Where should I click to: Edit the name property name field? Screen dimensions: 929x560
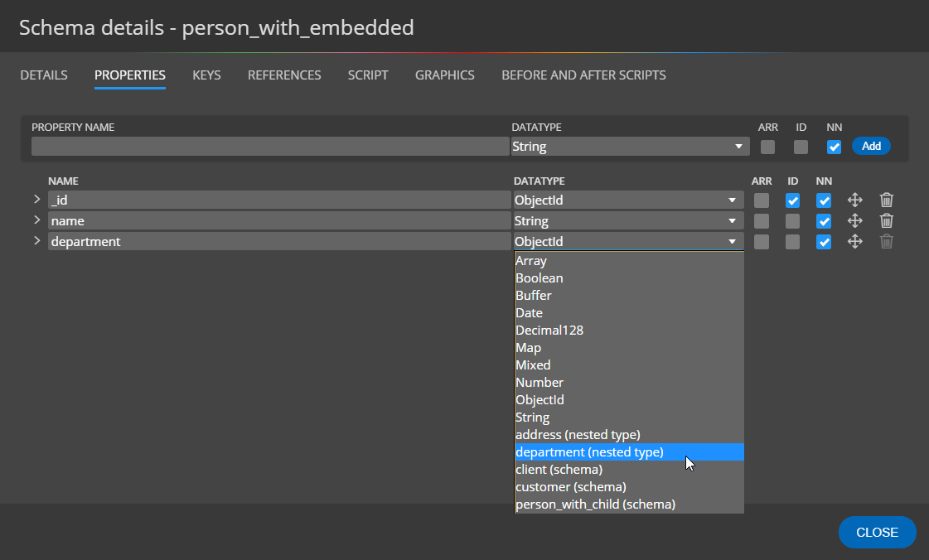(x=279, y=221)
